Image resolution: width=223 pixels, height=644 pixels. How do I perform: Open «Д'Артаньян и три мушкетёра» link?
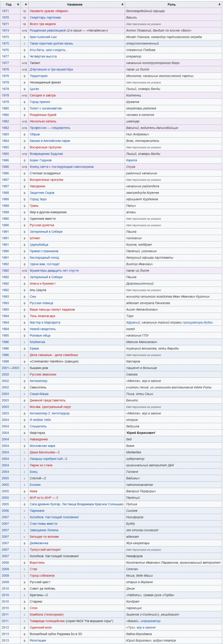point(51,70)
